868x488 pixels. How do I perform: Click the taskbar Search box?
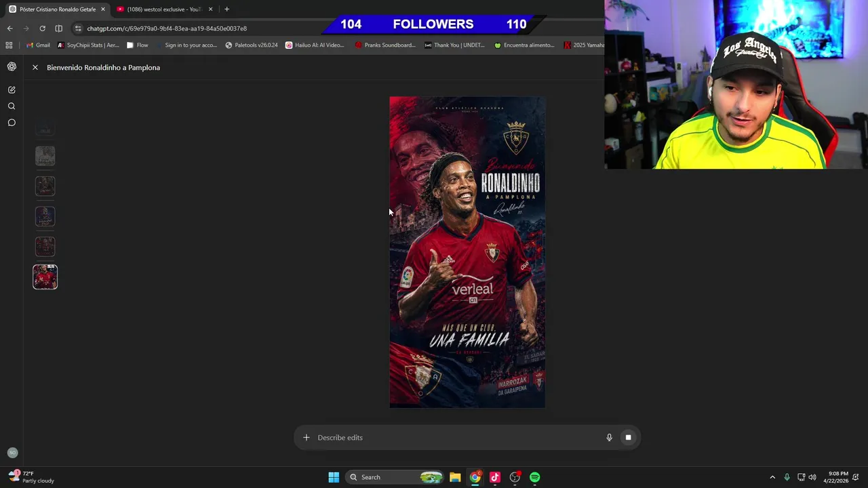pos(395,477)
